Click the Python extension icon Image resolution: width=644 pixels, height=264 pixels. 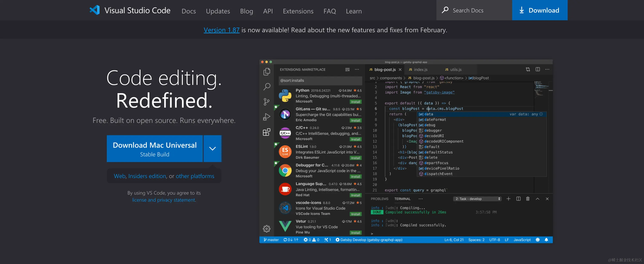coord(285,96)
